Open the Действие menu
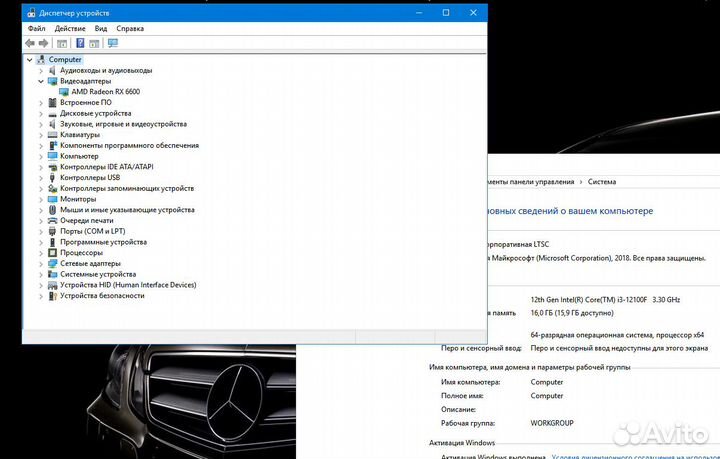The height and width of the screenshot is (459, 720). pyautogui.click(x=70, y=28)
